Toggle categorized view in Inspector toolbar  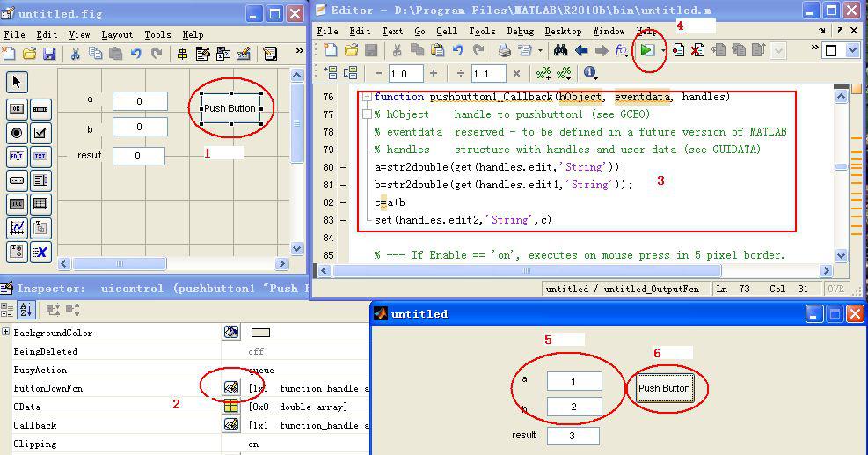(7, 310)
